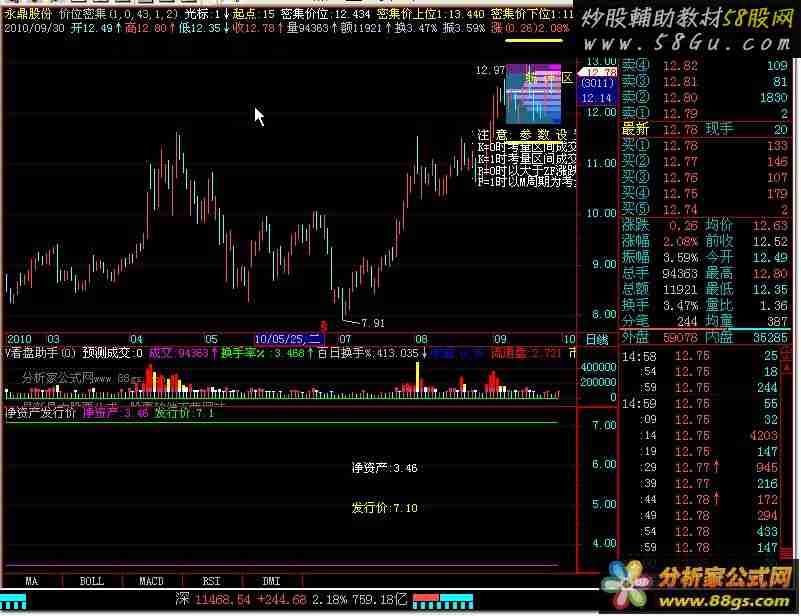The height and width of the screenshot is (616, 801).
Task: Click the 前收 value 12.52
Action: [770, 242]
